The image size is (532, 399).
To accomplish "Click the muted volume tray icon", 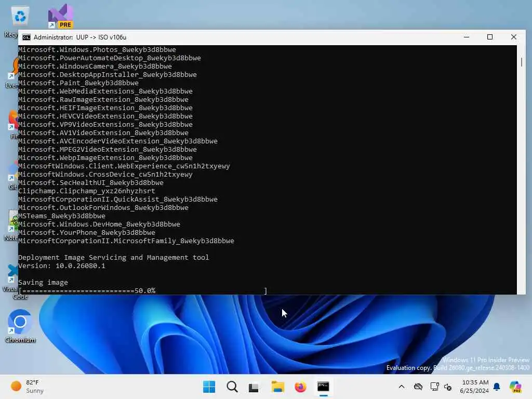I will point(448,387).
